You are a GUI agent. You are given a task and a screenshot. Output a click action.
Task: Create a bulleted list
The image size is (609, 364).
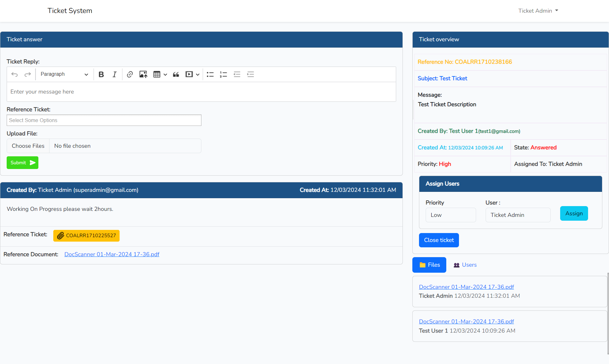(x=210, y=74)
